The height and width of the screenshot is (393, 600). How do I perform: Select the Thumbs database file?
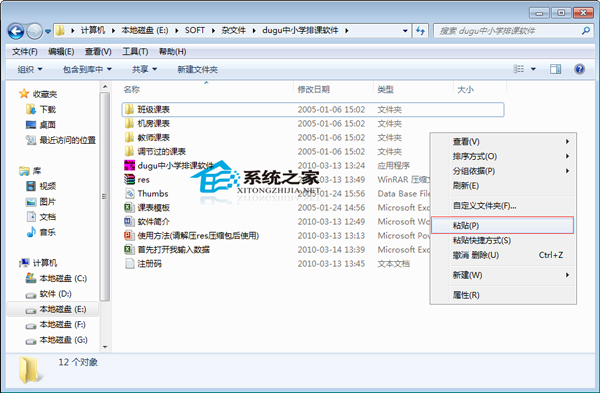click(x=146, y=194)
